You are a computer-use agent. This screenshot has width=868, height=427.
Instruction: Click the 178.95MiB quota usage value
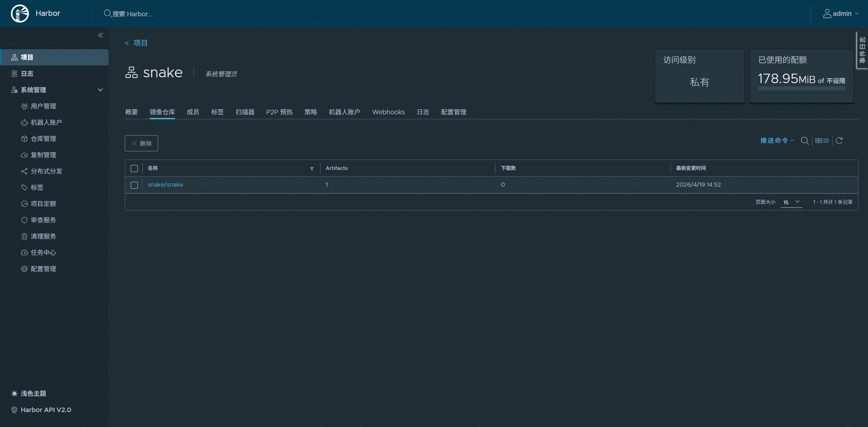[x=787, y=79]
